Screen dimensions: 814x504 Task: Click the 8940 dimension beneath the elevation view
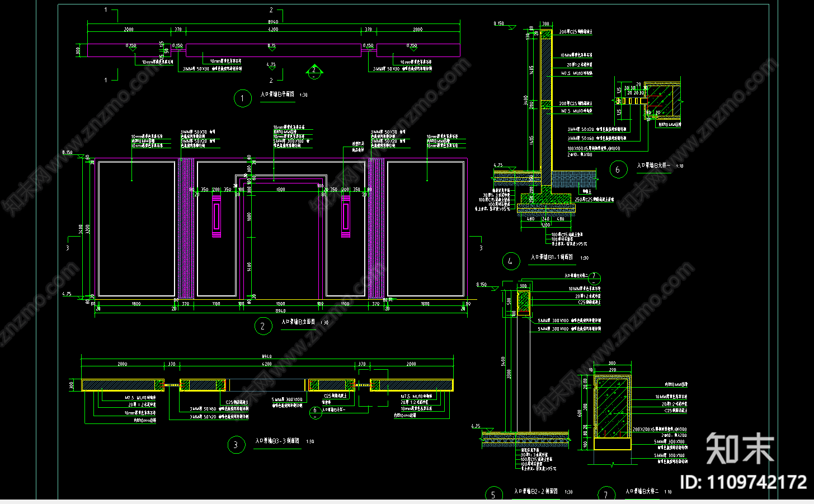pos(280,311)
